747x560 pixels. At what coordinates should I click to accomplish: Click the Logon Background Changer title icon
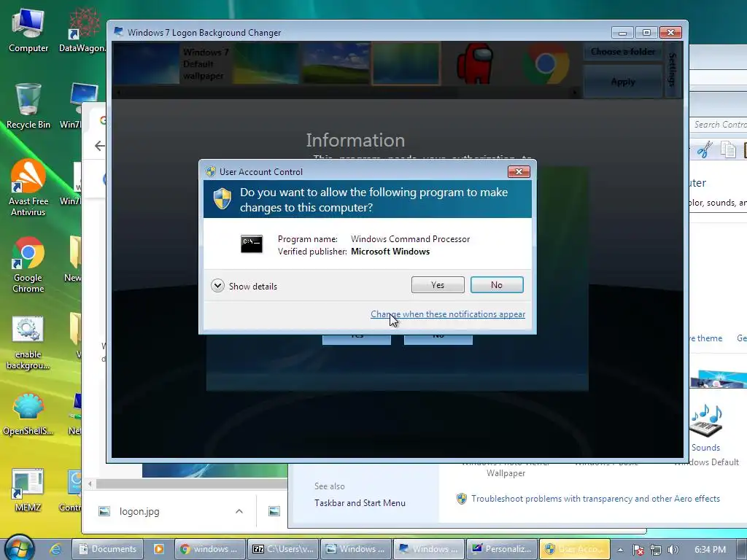(x=118, y=32)
